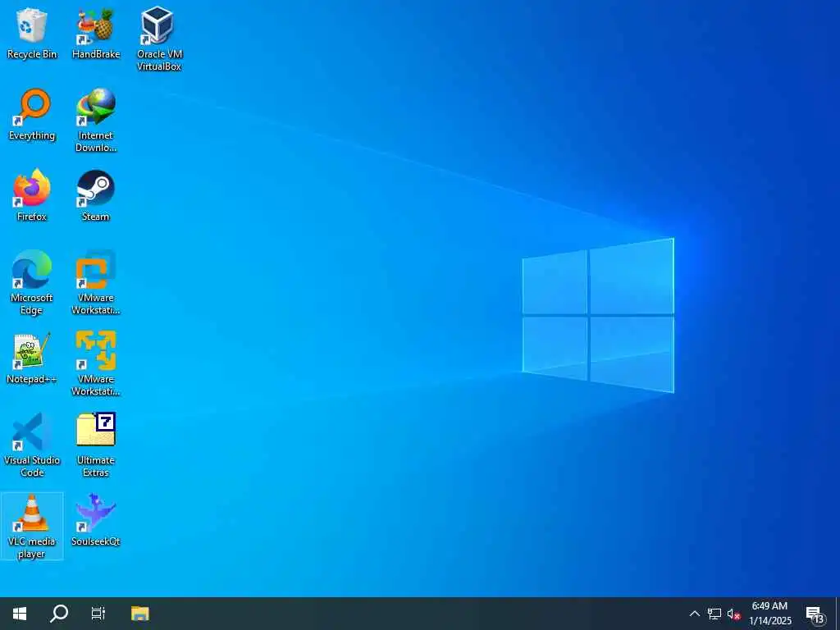Select the Microsoft Edge shortcut
The image size is (840, 630).
coord(32,283)
